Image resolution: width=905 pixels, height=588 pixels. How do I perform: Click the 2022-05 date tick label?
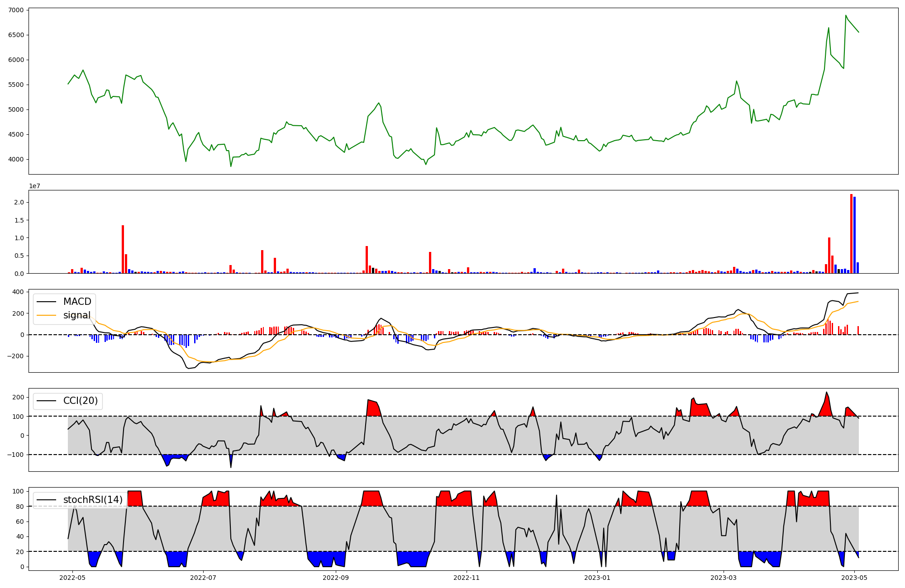pos(72,578)
